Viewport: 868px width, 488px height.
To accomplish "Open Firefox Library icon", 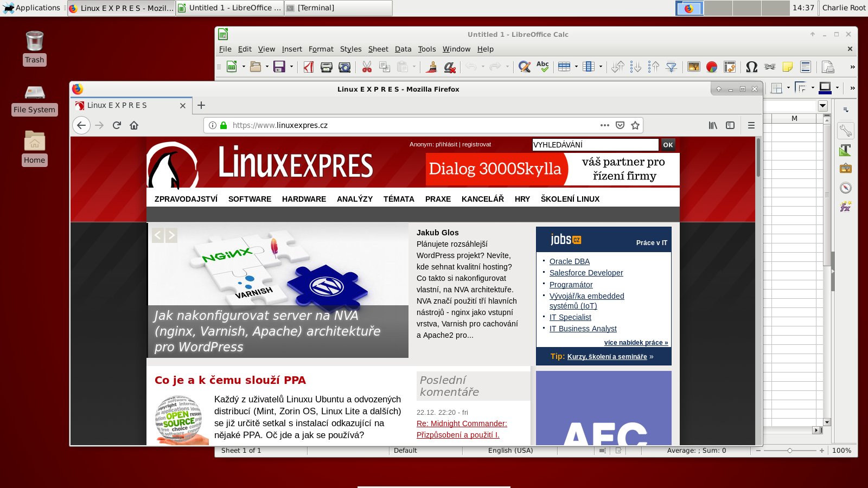I will (x=713, y=125).
